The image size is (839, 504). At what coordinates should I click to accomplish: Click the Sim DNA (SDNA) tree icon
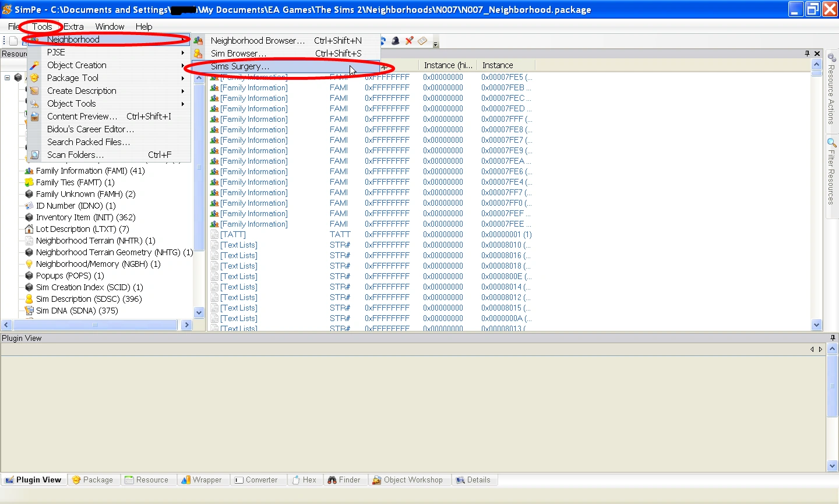(29, 311)
